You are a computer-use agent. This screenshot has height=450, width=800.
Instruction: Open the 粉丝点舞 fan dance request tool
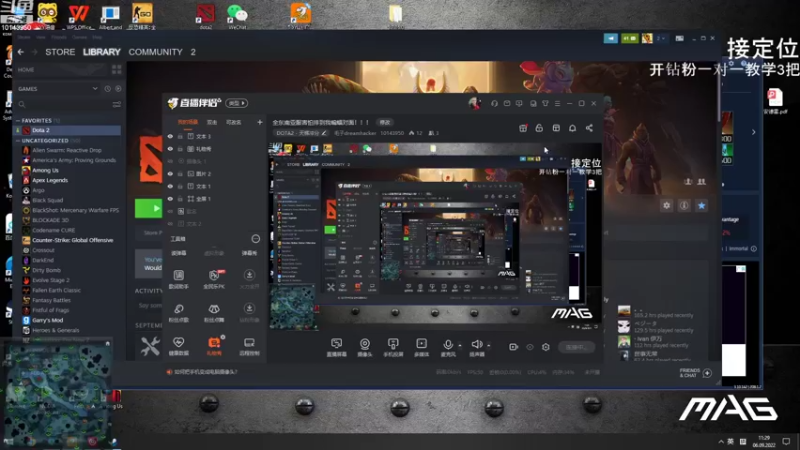[214, 312]
